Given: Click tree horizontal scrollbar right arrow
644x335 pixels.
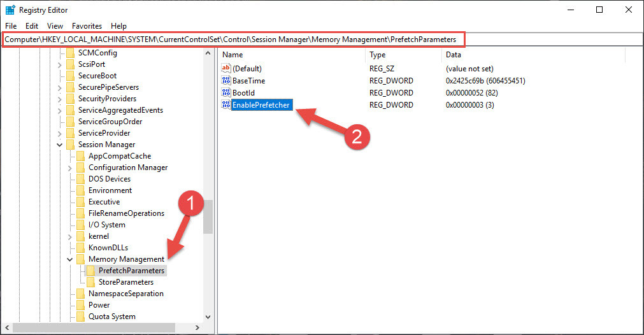Looking at the screenshot, I should (x=197, y=327).
